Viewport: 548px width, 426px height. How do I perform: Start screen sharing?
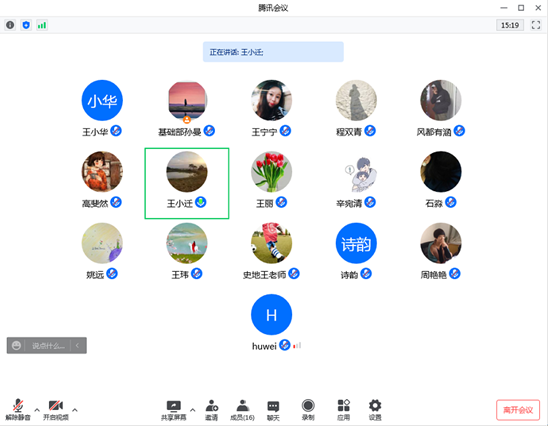[174, 410]
